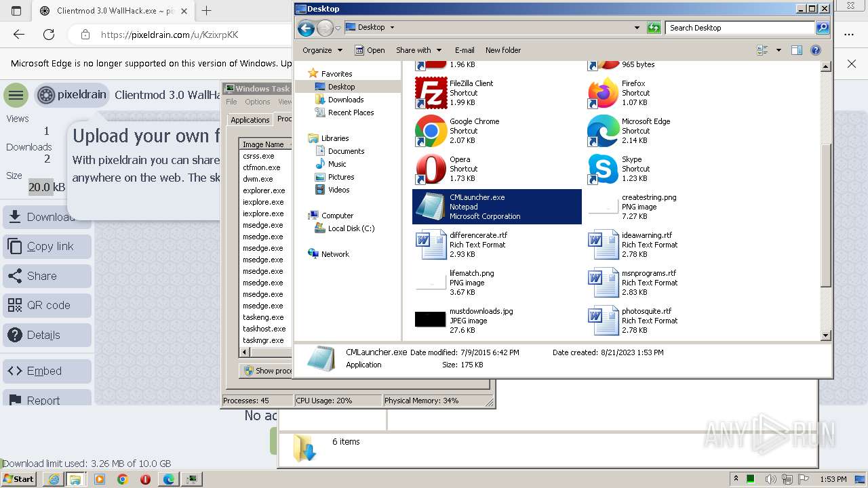
Task: Open Explorer Help question mark icon
Action: tap(816, 50)
